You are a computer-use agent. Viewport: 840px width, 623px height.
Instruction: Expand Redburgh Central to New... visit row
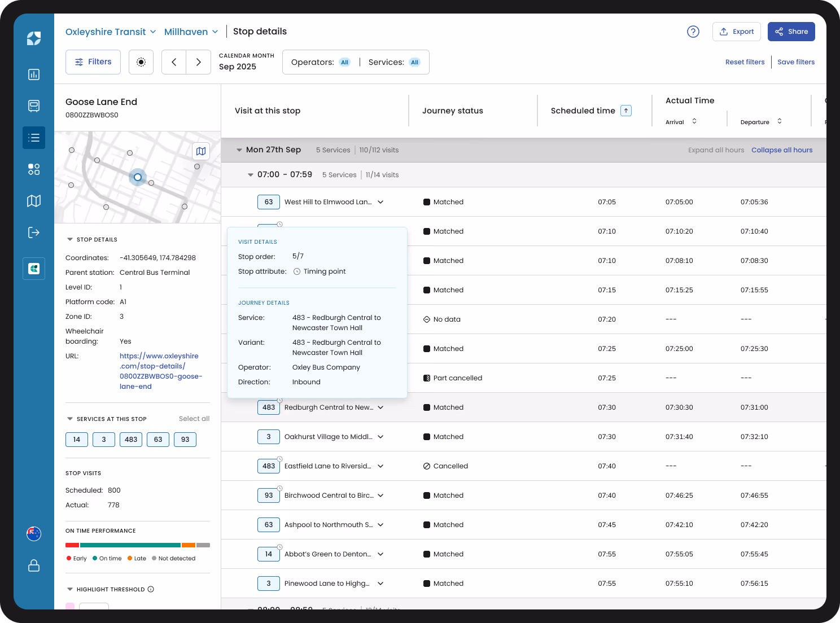tap(380, 407)
